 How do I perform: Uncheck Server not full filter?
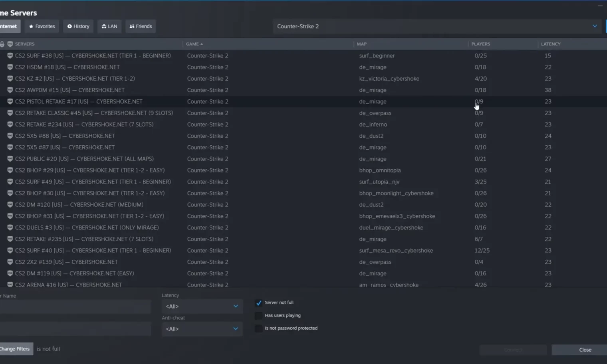click(x=259, y=303)
